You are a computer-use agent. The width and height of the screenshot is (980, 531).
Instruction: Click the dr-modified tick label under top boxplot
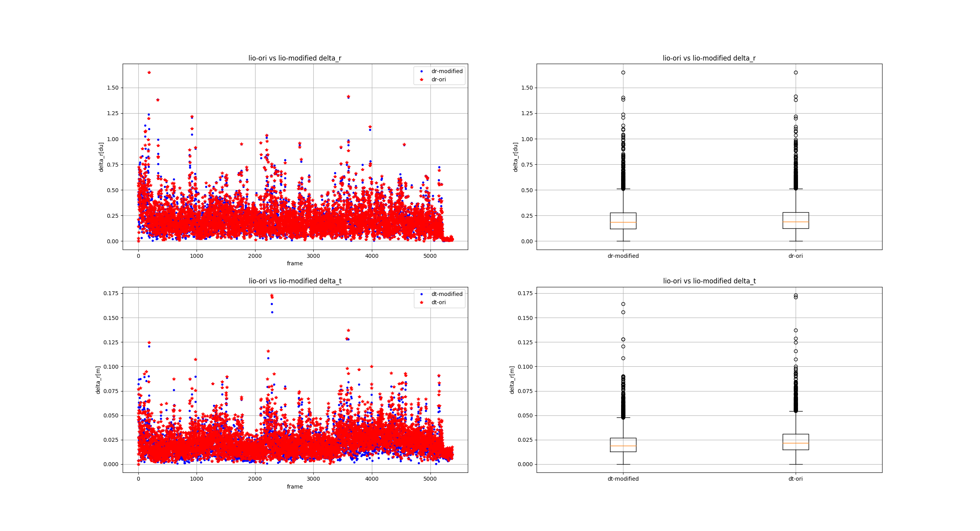(x=623, y=256)
